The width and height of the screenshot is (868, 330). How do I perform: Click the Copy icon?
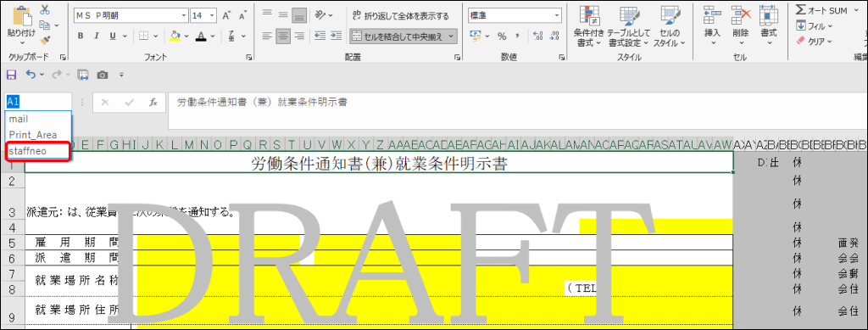click(x=45, y=25)
